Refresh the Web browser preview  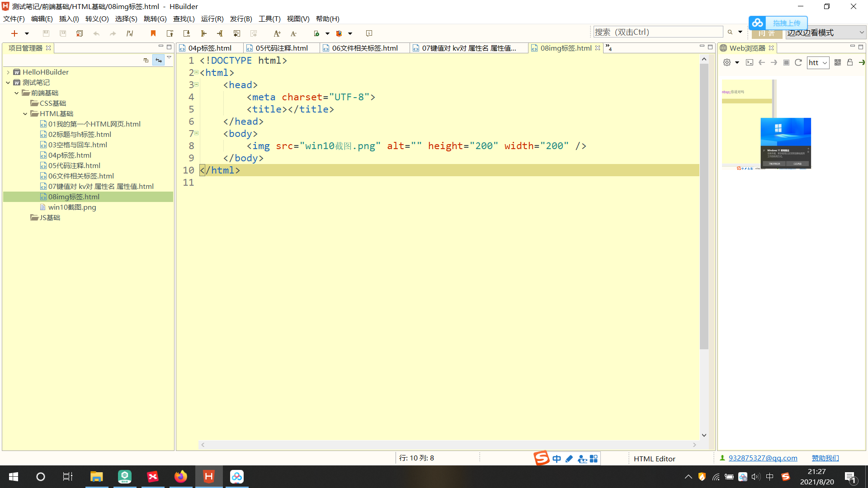[x=798, y=62]
